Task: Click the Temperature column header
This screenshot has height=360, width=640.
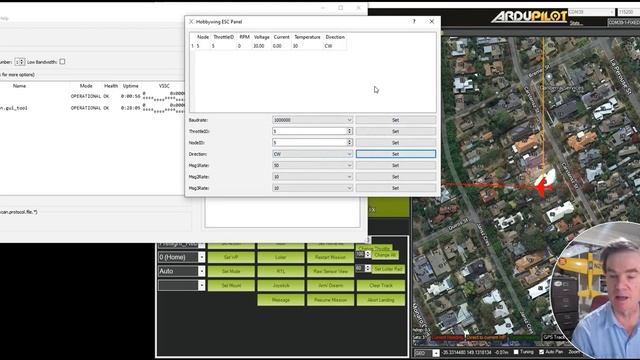Action: click(307, 37)
